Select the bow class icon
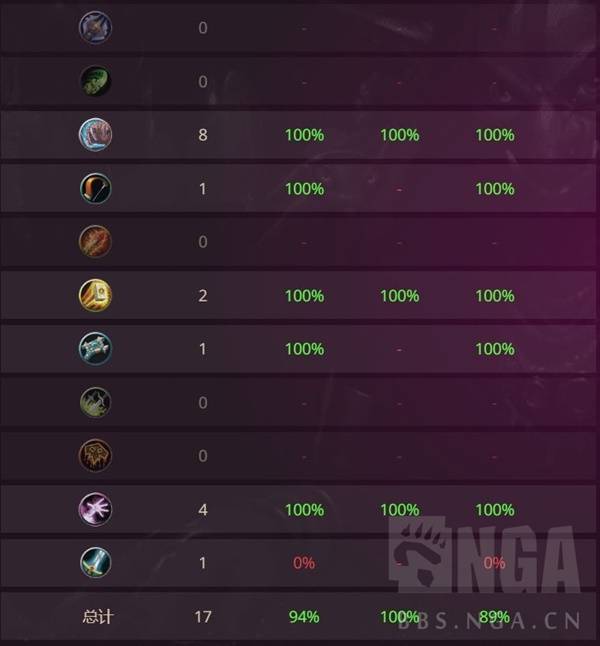This screenshot has height=646, width=600. [95, 188]
